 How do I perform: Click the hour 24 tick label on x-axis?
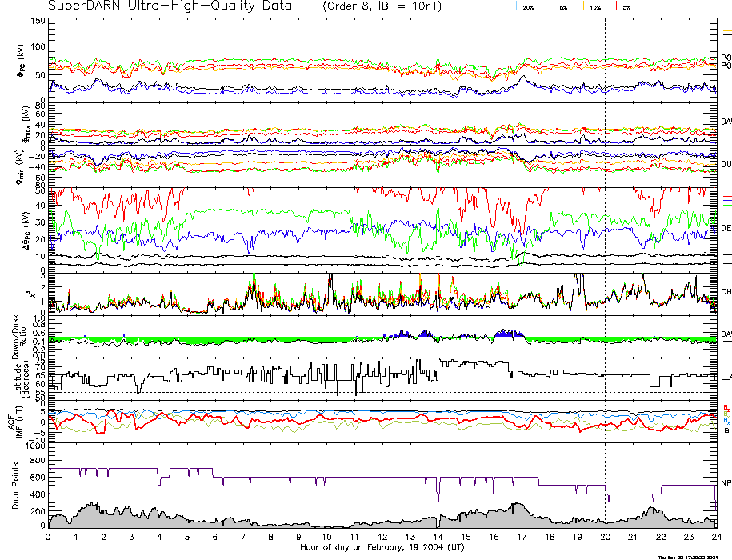point(716,537)
